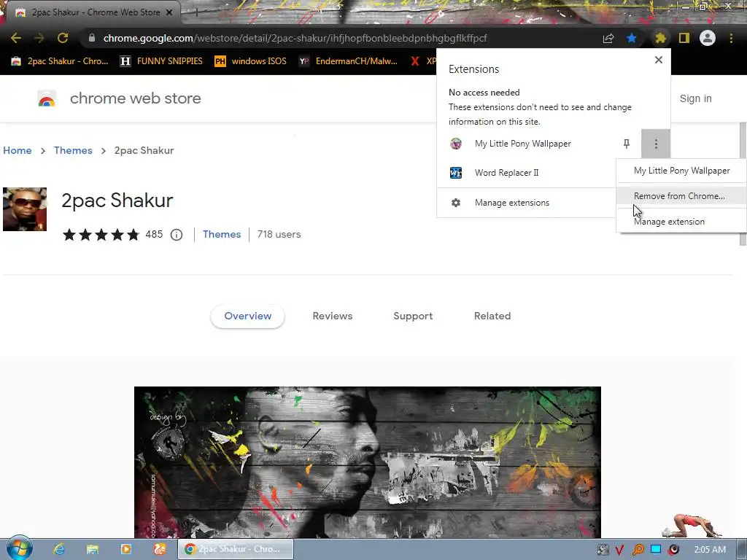Switch to the Related tab
Image resolution: width=747 pixels, height=560 pixels.
click(x=492, y=316)
